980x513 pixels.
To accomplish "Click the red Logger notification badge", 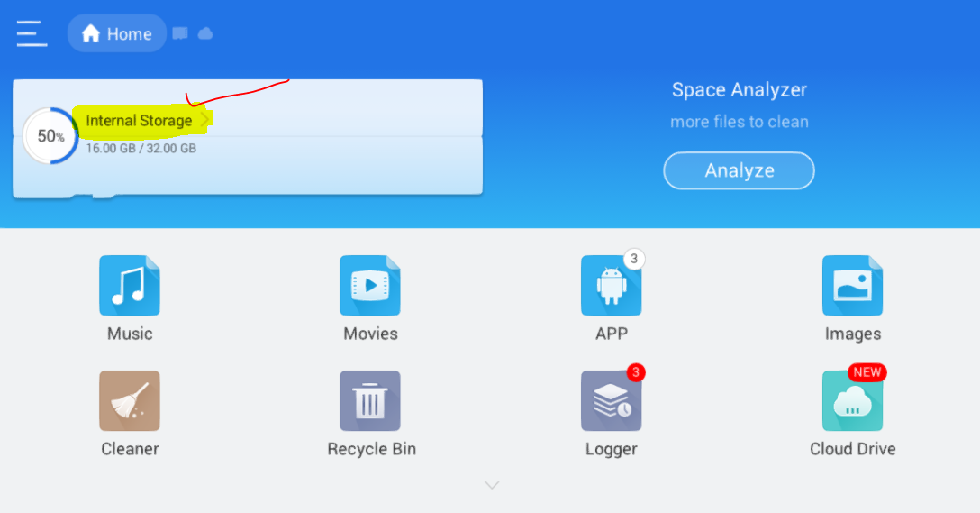I will (x=636, y=373).
